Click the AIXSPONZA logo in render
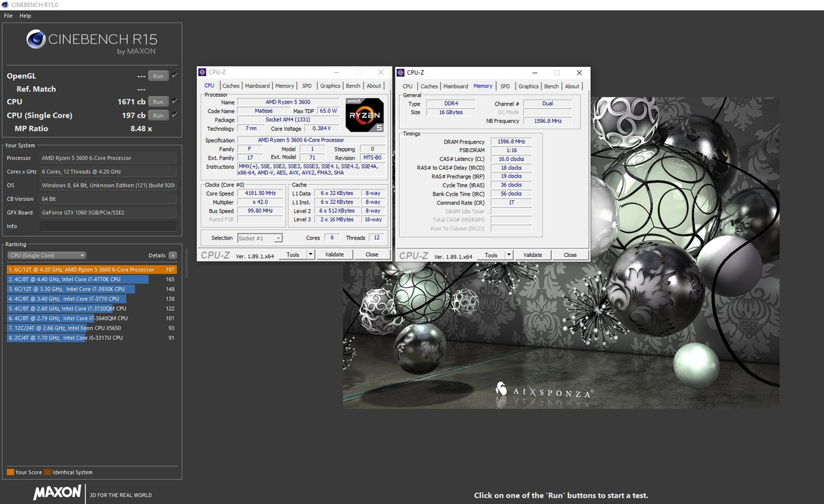 [545, 390]
